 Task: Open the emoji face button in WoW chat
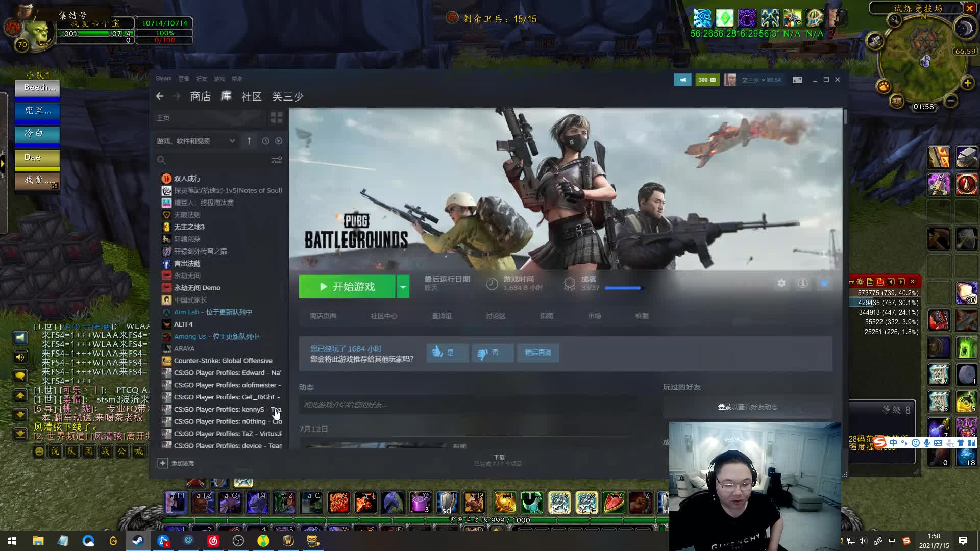click(39, 451)
